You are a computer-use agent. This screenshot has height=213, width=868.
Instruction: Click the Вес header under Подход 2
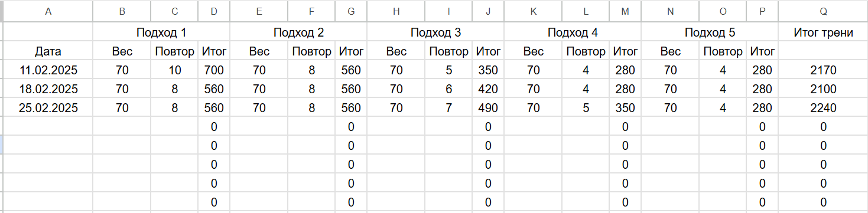[x=259, y=51]
